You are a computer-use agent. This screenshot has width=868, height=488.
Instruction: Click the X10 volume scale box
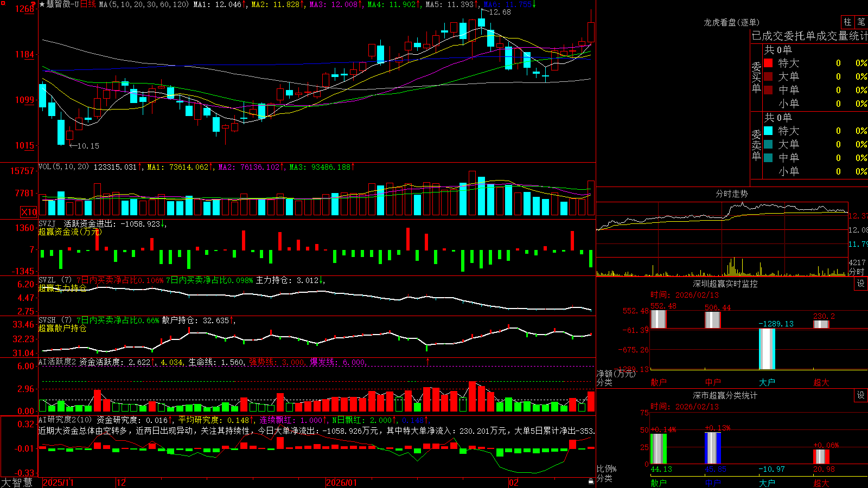point(29,212)
